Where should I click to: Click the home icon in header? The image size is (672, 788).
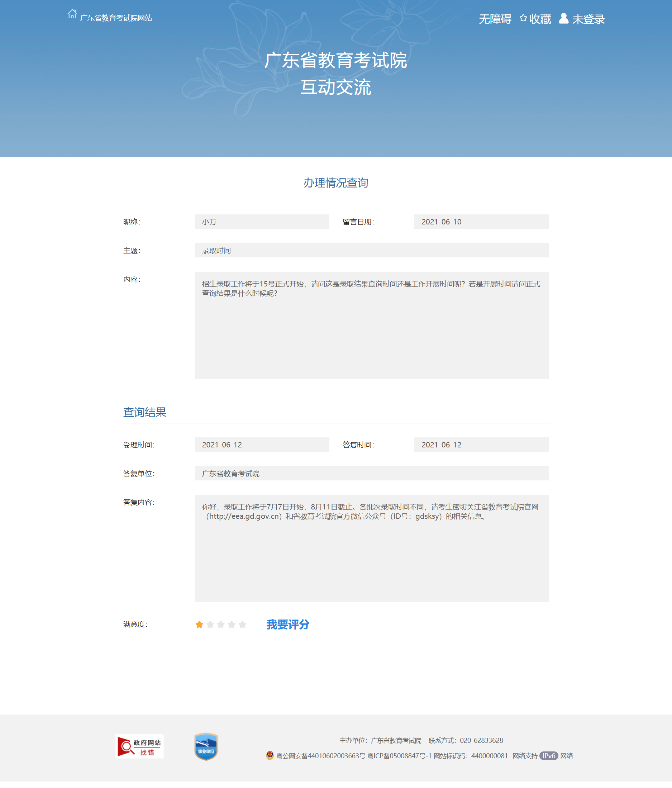pyautogui.click(x=72, y=14)
